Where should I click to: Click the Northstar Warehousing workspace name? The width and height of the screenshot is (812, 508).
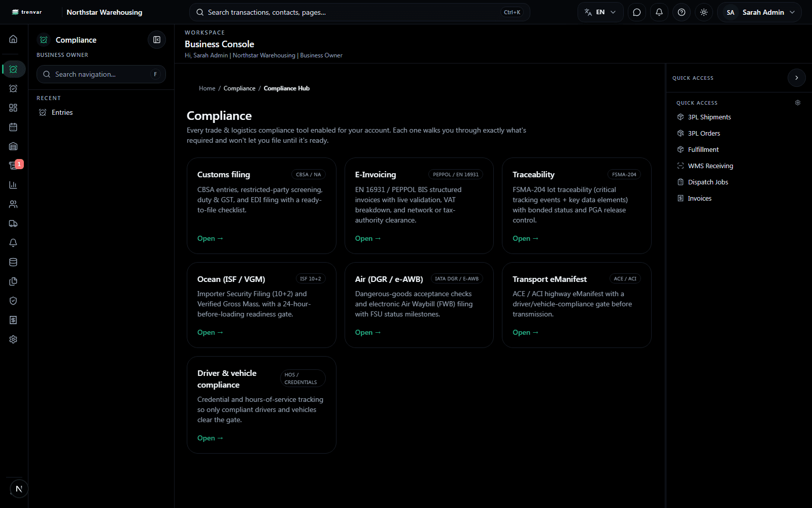(105, 12)
